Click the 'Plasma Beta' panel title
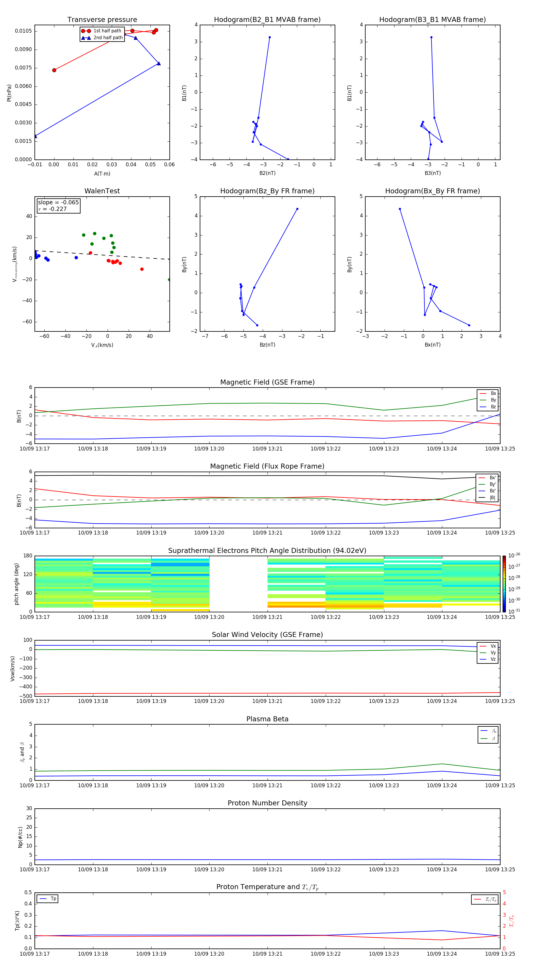This screenshot has height=980, width=535. (x=267, y=719)
